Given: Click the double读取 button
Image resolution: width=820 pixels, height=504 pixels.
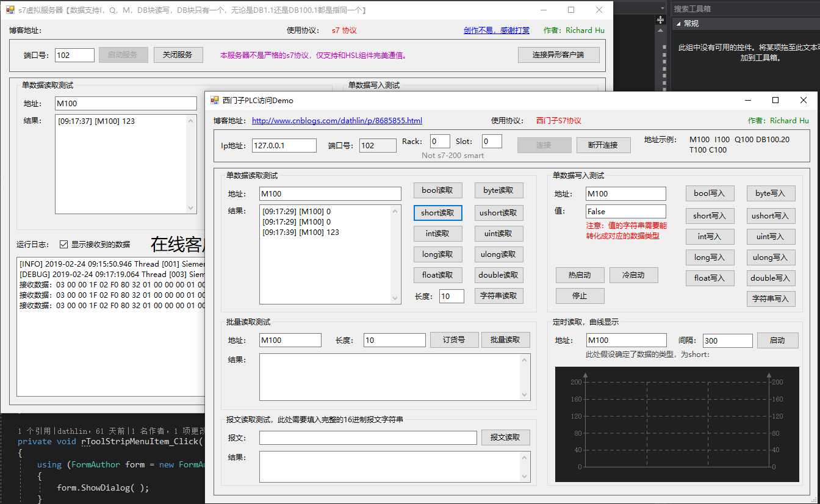Looking at the screenshot, I should [498, 275].
